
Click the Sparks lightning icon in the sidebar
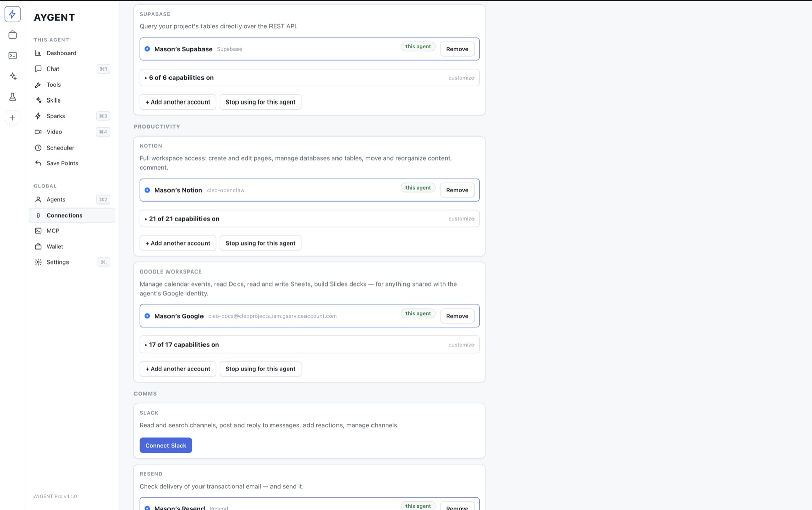pos(38,116)
